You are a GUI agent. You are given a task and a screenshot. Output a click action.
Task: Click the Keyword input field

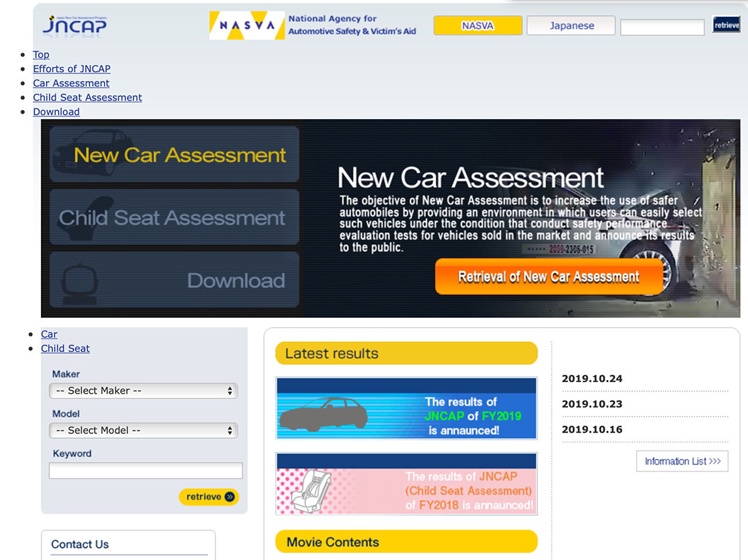pyautogui.click(x=145, y=471)
